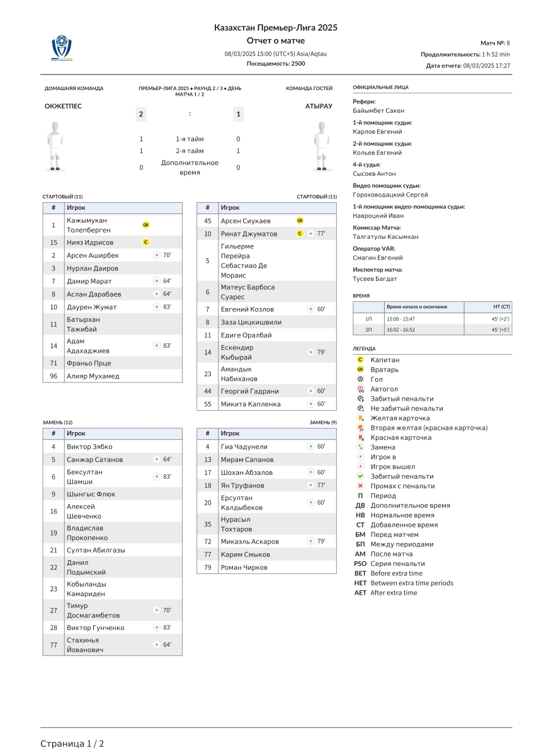
Task: Click substituted-on icon beside Санжар Сатанов
Action: pos(156,459)
